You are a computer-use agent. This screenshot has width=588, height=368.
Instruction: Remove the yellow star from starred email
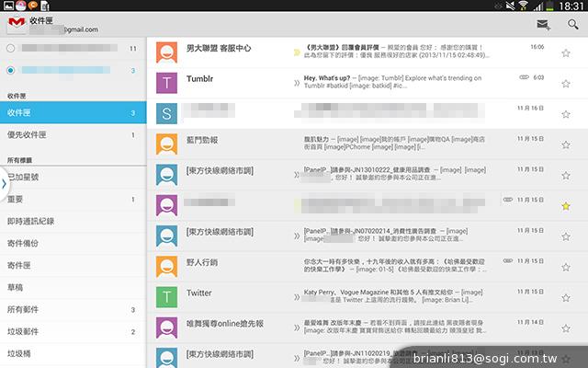[x=565, y=206]
